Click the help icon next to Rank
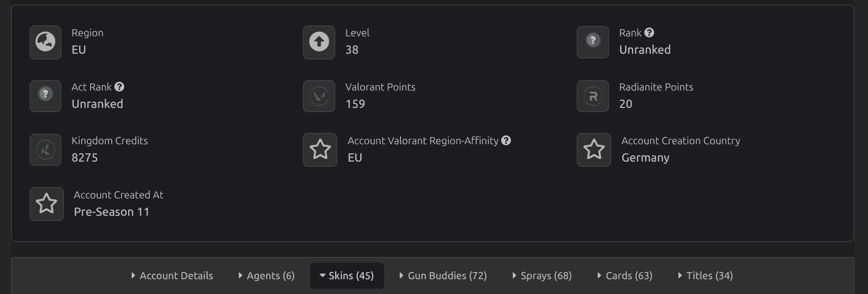868x294 pixels. (x=649, y=33)
